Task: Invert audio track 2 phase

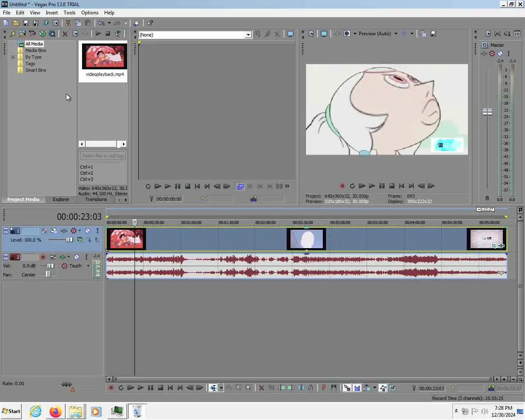Action: point(53,257)
